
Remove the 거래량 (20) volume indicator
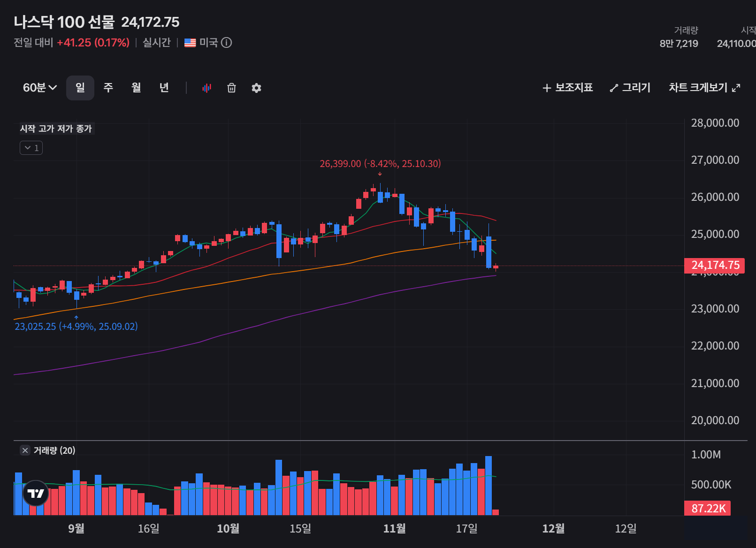[25, 450]
